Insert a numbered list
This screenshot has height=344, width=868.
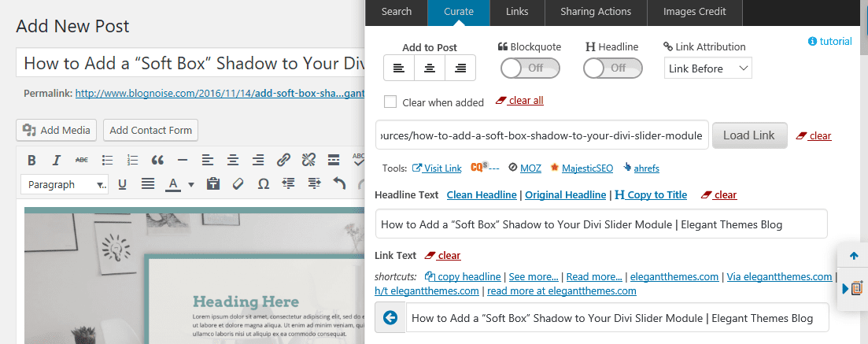tap(132, 161)
